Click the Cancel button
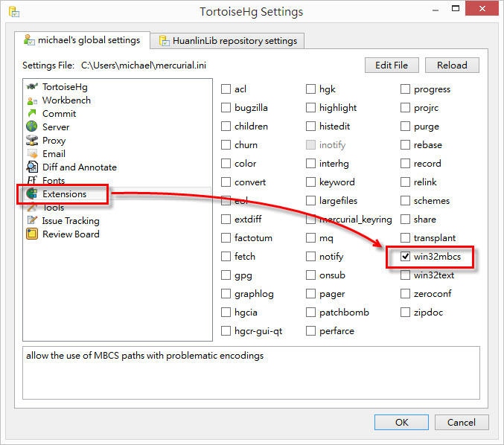The height and width of the screenshot is (445, 504). click(462, 422)
